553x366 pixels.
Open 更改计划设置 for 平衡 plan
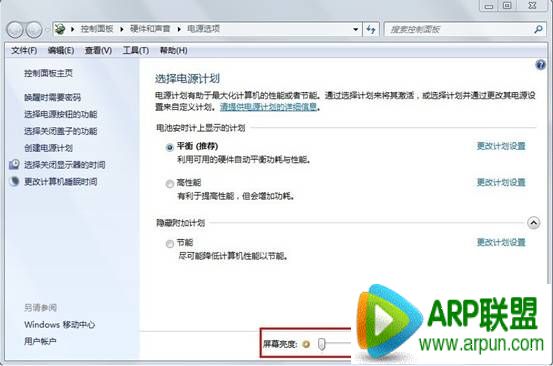tap(501, 146)
